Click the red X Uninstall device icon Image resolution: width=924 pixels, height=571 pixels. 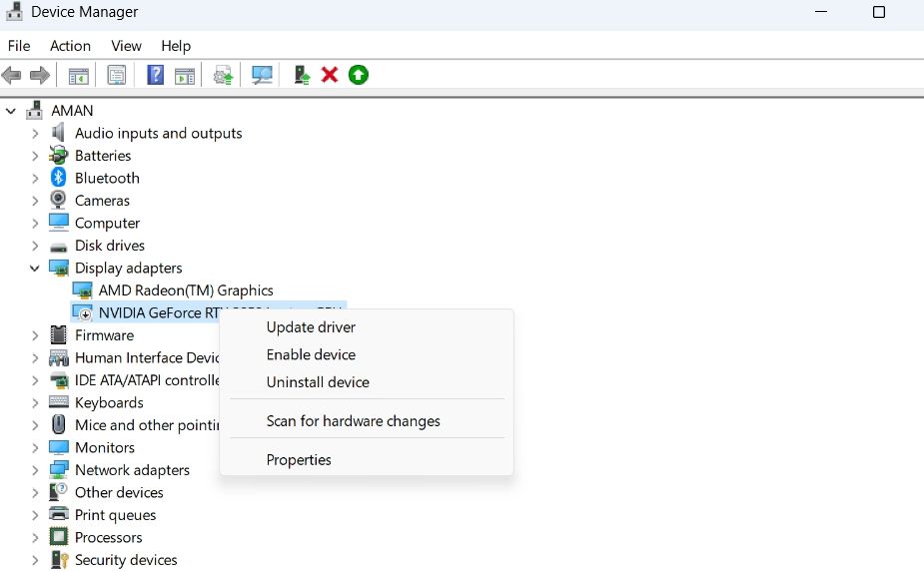330,75
